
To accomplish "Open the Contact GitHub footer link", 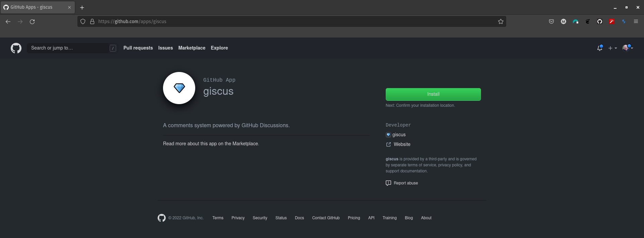I will point(326,218).
